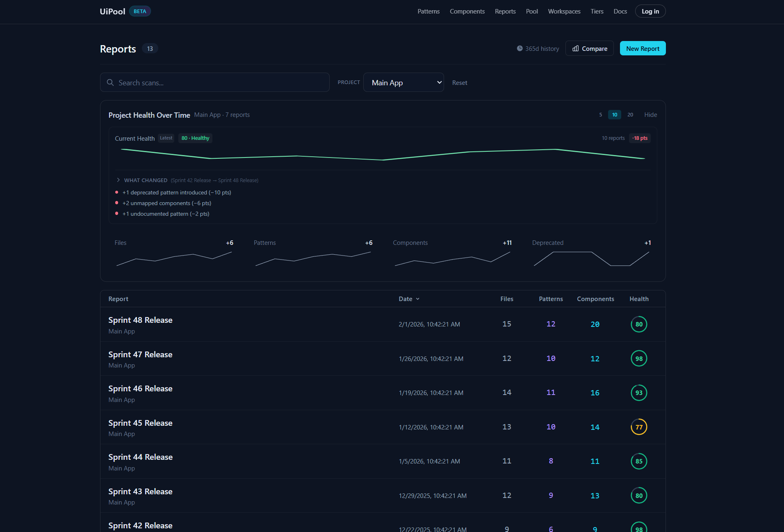Click the Reset filter link

[x=460, y=83]
